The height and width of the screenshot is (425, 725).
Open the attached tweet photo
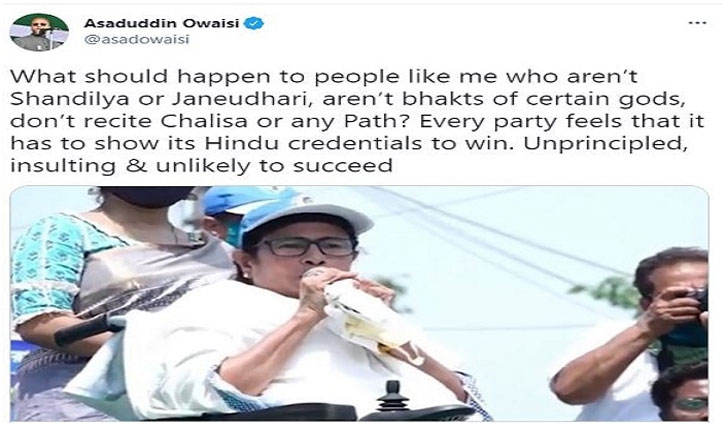tap(359, 303)
